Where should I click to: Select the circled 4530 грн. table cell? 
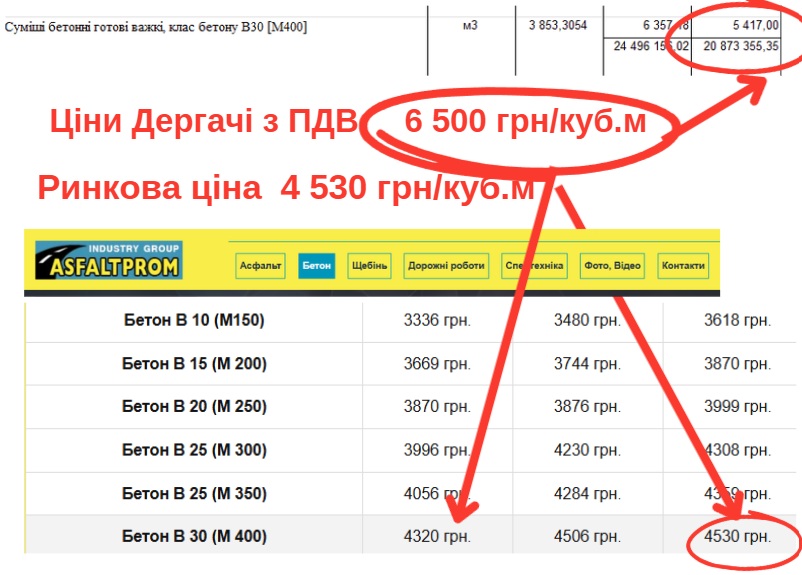[737, 537]
